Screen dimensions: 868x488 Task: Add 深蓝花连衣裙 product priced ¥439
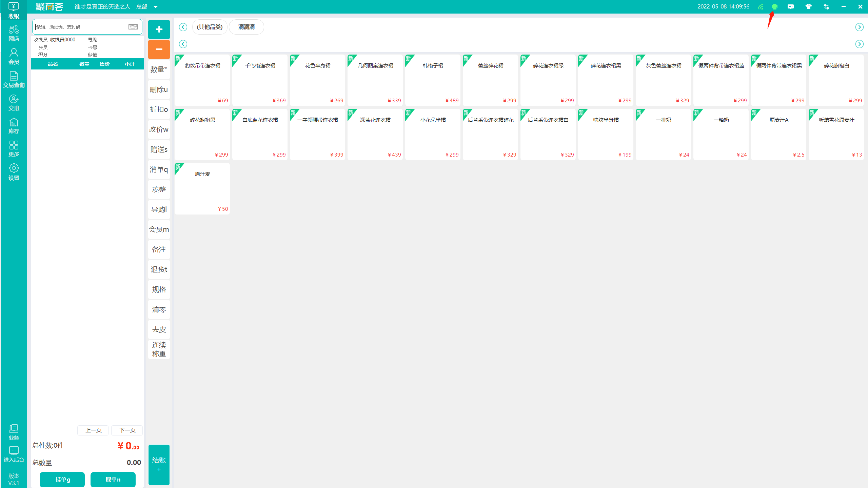tap(375, 134)
